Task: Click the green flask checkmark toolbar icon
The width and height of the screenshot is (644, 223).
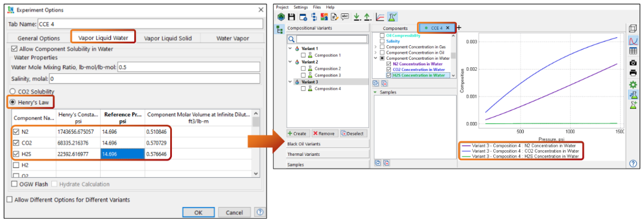Action: point(392,17)
